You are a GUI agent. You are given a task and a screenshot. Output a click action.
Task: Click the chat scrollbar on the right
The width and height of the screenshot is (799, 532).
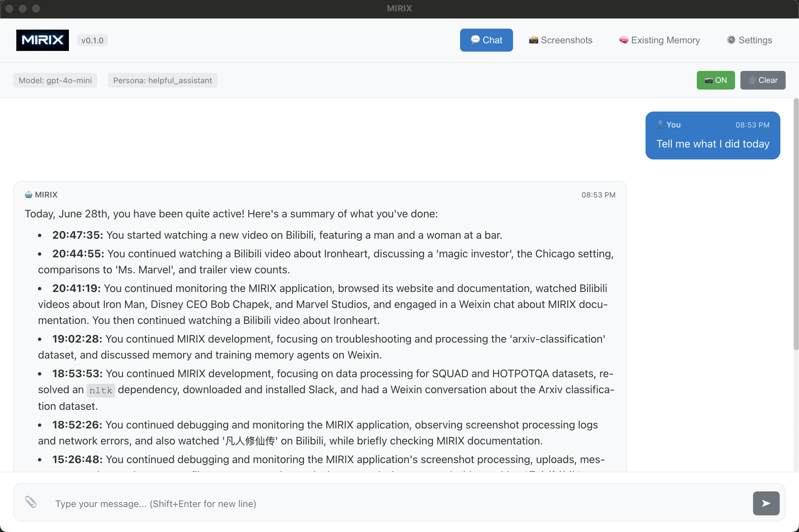(796, 224)
